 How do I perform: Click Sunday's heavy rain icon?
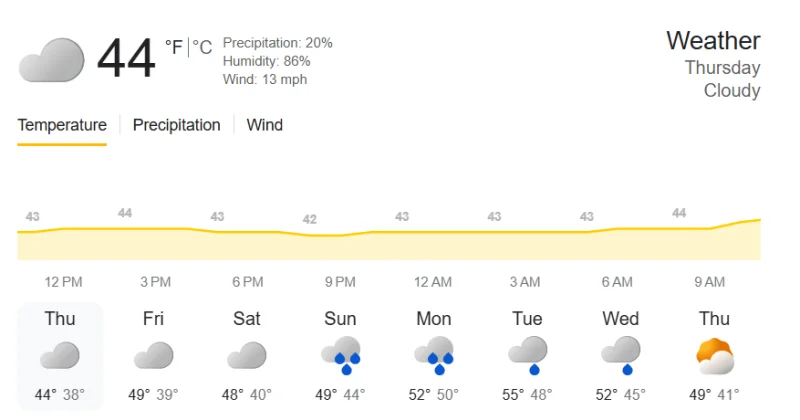coord(341,355)
